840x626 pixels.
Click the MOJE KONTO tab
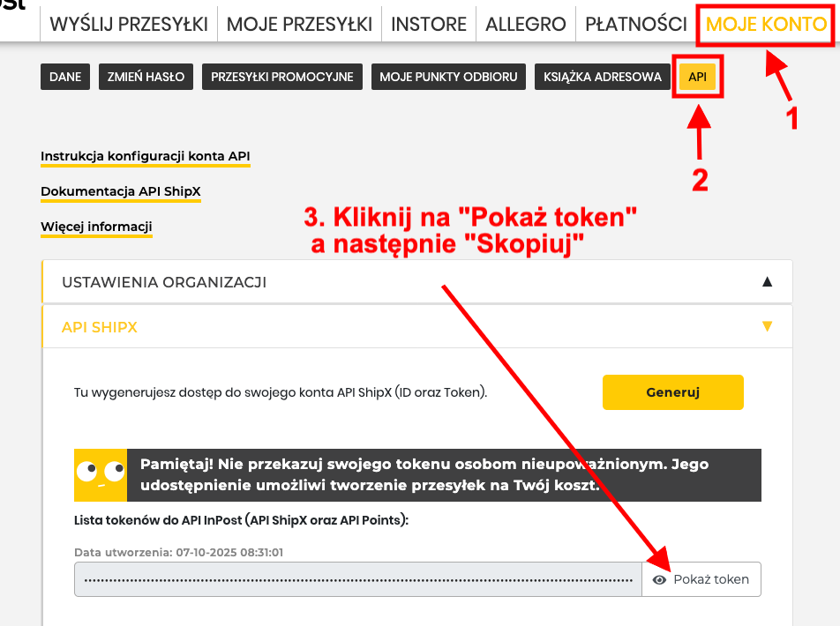pyautogui.click(x=765, y=24)
